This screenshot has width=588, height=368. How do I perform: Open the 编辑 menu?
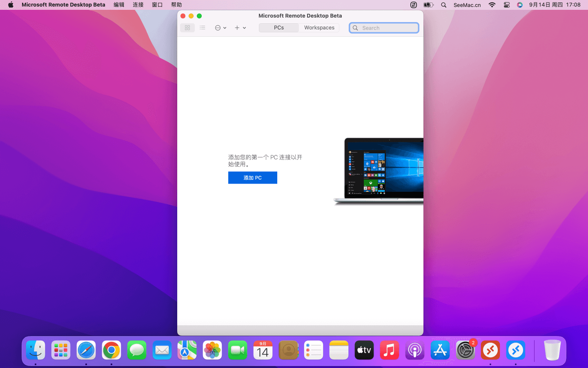119,5
